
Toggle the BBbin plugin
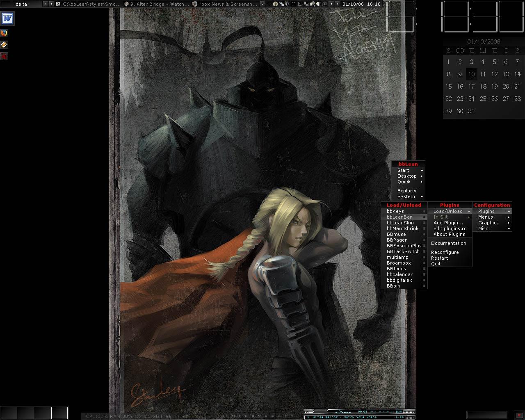(404, 286)
